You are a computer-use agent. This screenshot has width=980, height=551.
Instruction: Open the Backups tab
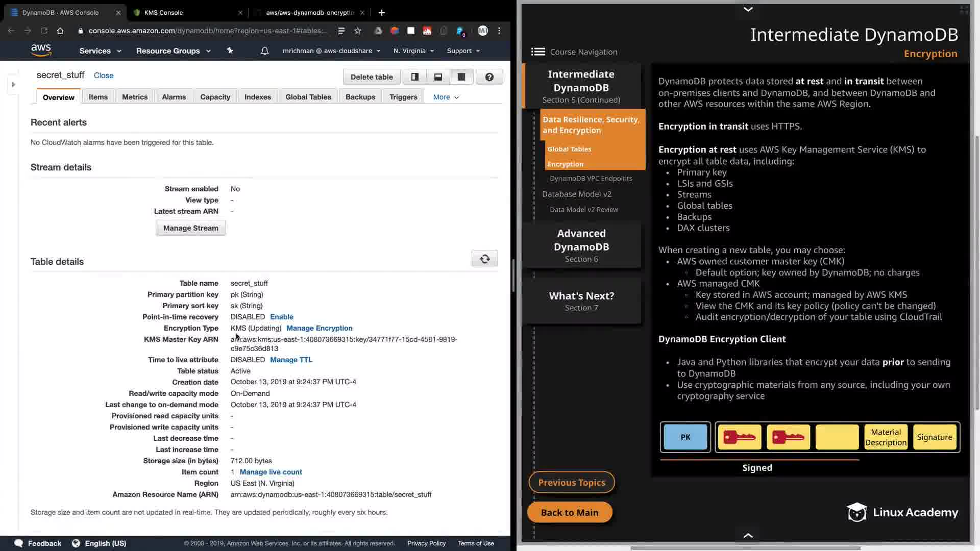[x=360, y=97]
